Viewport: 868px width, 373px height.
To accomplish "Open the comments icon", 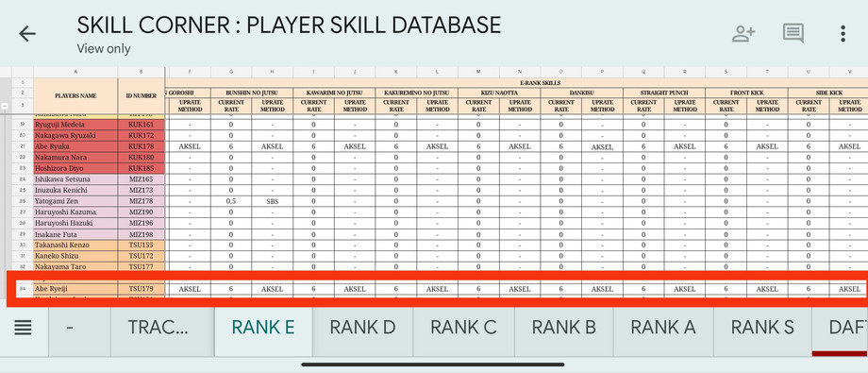I will 793,33.
